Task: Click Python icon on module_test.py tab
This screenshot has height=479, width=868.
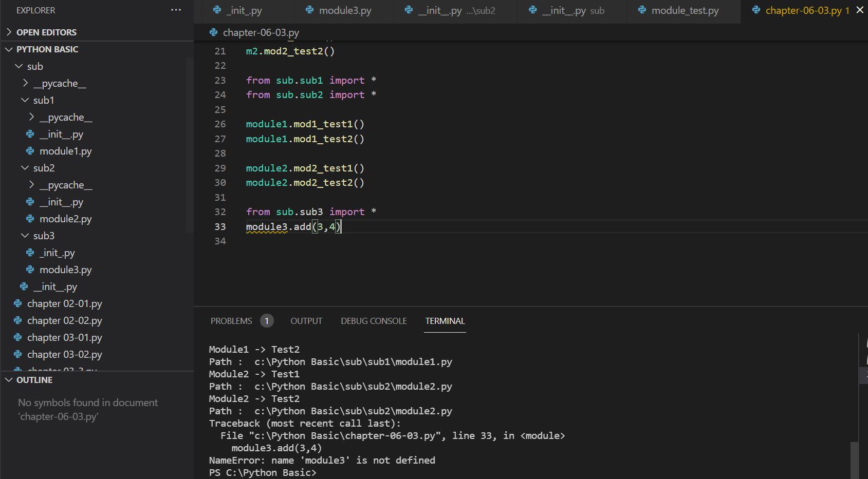Action: 642,10
